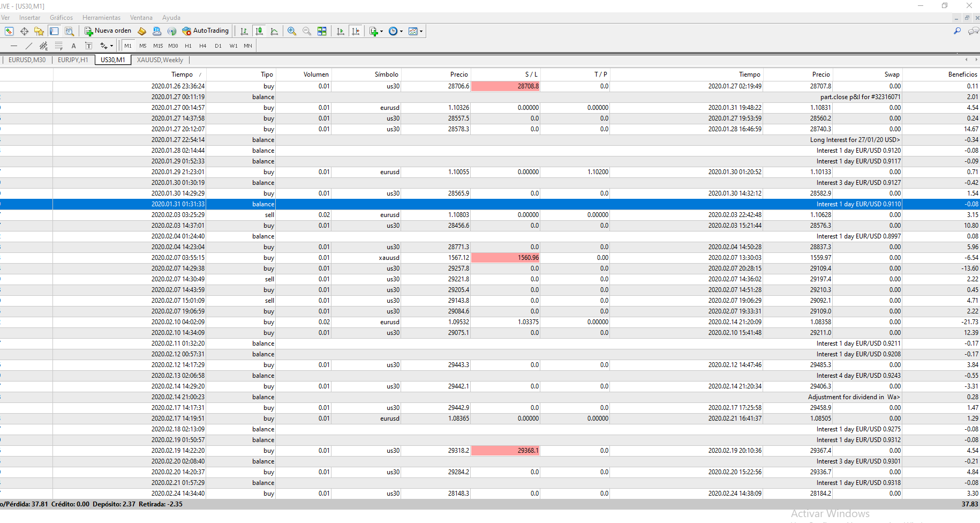Sort history by Beneficios column header
Screen dimensions: 980x523
(962, 74)
